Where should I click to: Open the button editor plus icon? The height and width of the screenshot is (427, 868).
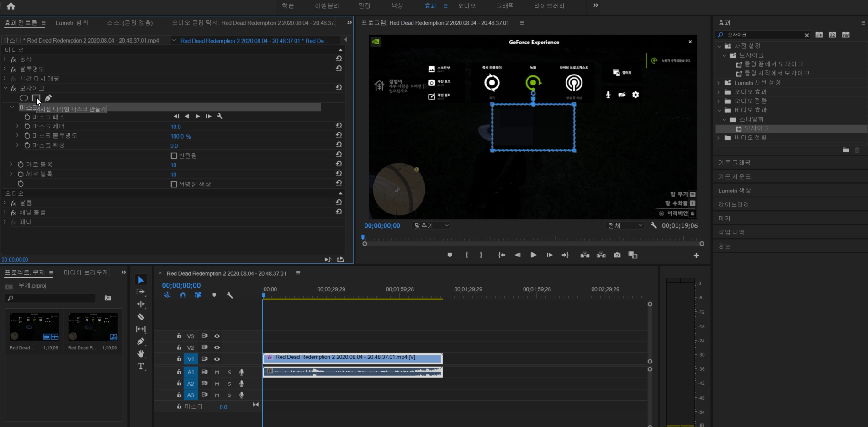(696, 256)
